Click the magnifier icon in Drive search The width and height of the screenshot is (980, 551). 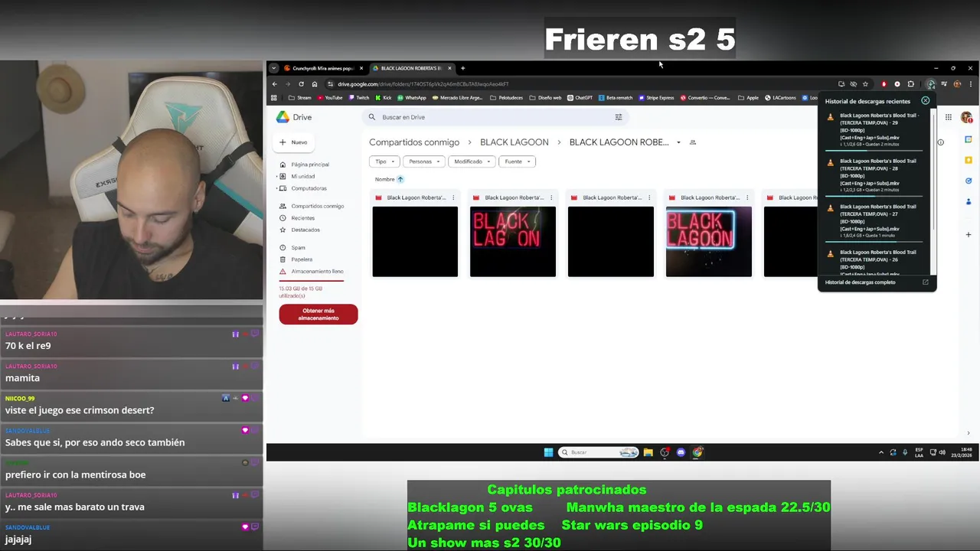372,117
